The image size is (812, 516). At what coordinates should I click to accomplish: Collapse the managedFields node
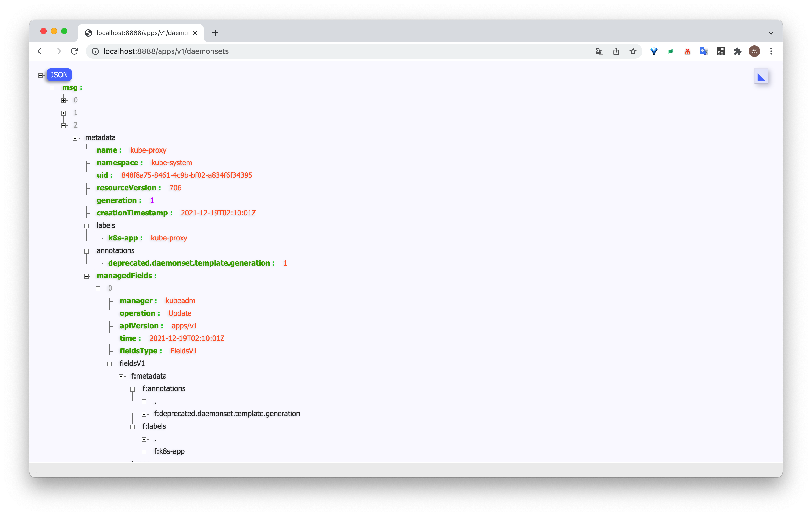(87, 276)
